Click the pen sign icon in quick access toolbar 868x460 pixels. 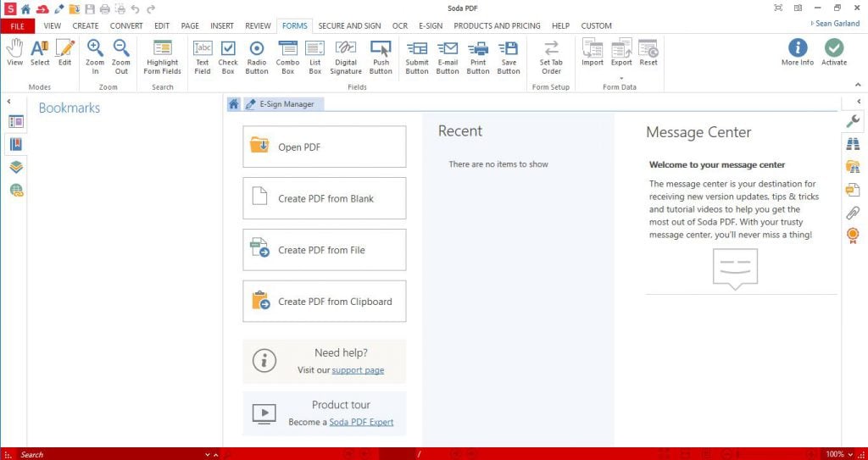tap(59, 8)
